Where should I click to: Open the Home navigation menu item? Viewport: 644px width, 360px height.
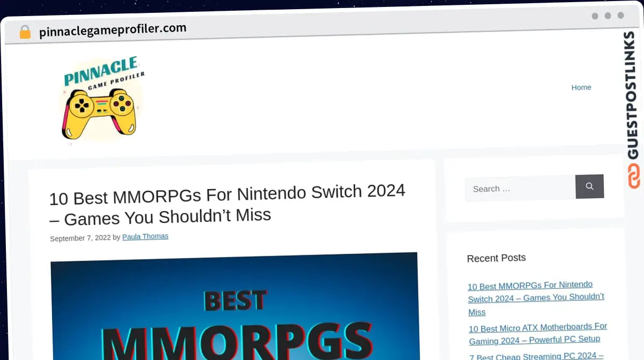click(581, 87)
